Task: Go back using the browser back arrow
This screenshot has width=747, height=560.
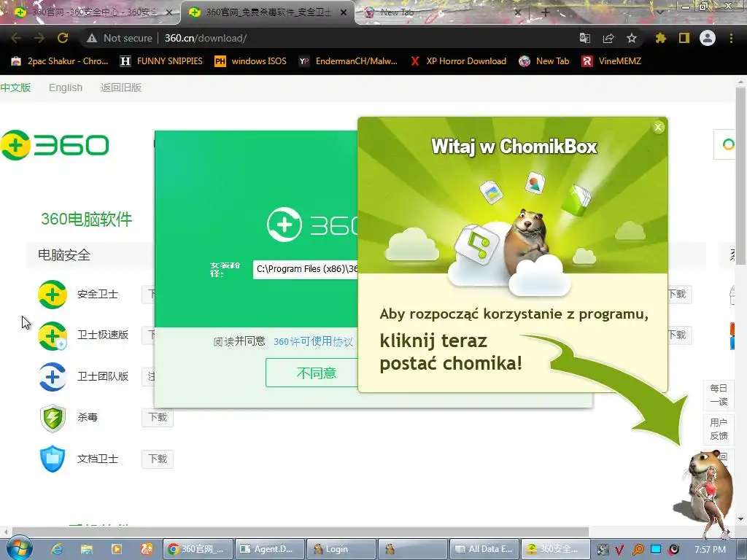Action: [x=16, y=38]
